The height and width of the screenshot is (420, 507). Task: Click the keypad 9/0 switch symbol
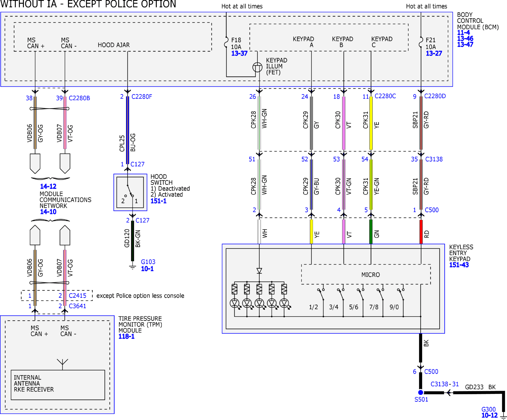pyautogui.click(x=401, y=295)
